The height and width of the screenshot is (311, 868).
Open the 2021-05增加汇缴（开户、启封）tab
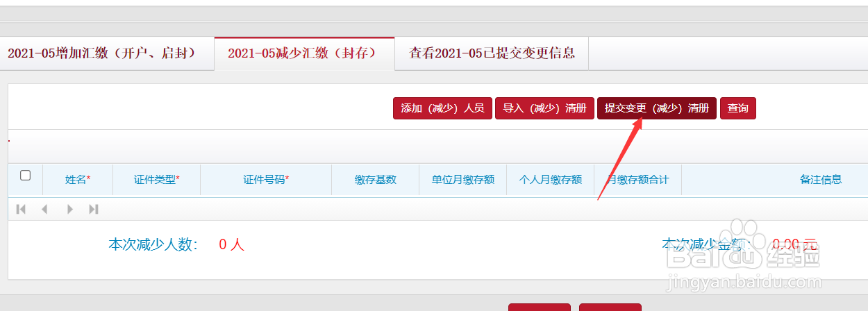point(101,53)
